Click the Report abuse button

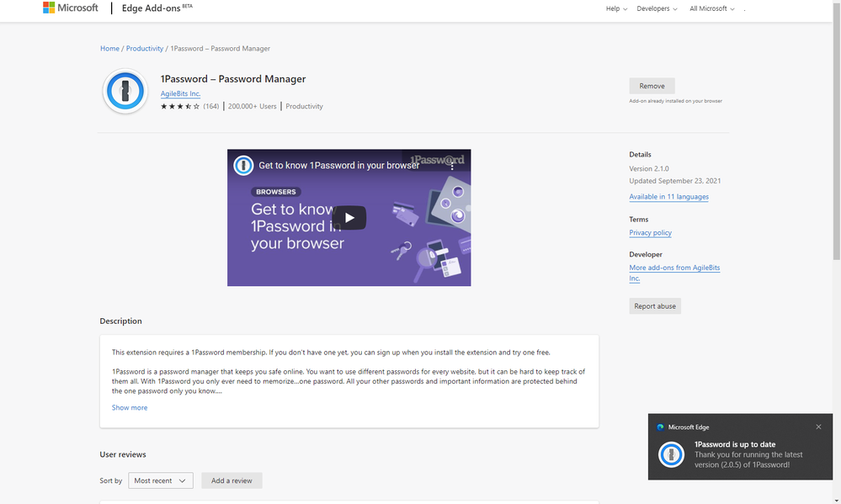click(655, 306)
